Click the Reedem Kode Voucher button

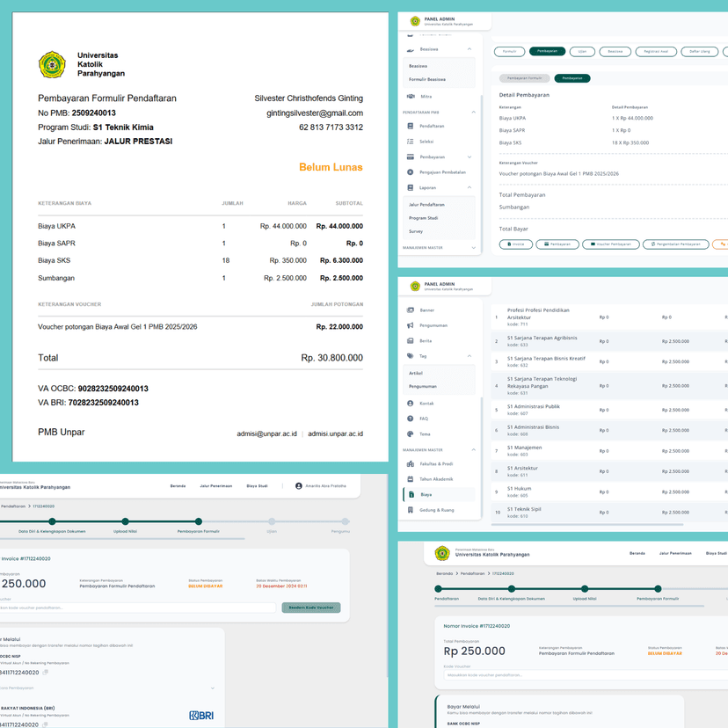pyautogui.click(x=311, y=608)
